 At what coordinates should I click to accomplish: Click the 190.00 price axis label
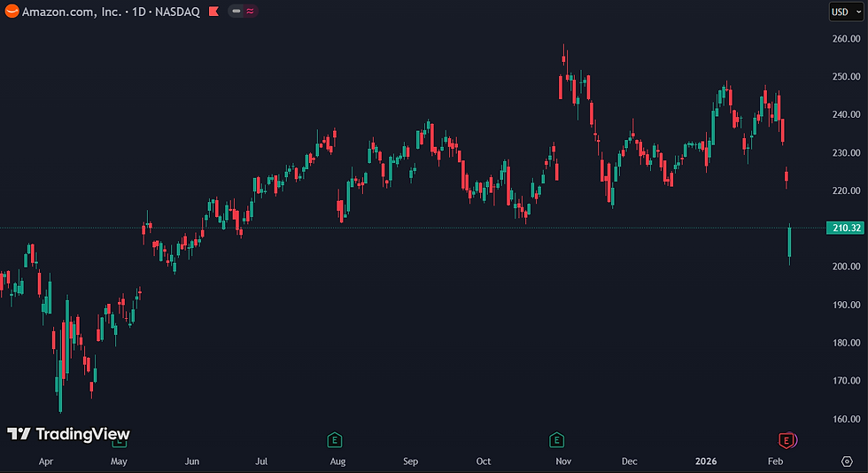tap(846, 305)
